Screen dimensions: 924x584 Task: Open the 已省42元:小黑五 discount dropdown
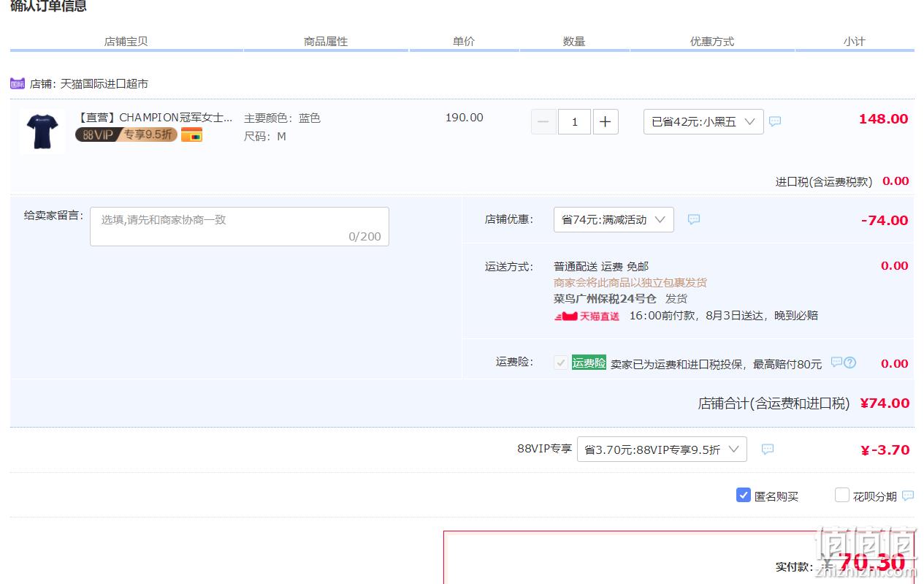[703, 122]
